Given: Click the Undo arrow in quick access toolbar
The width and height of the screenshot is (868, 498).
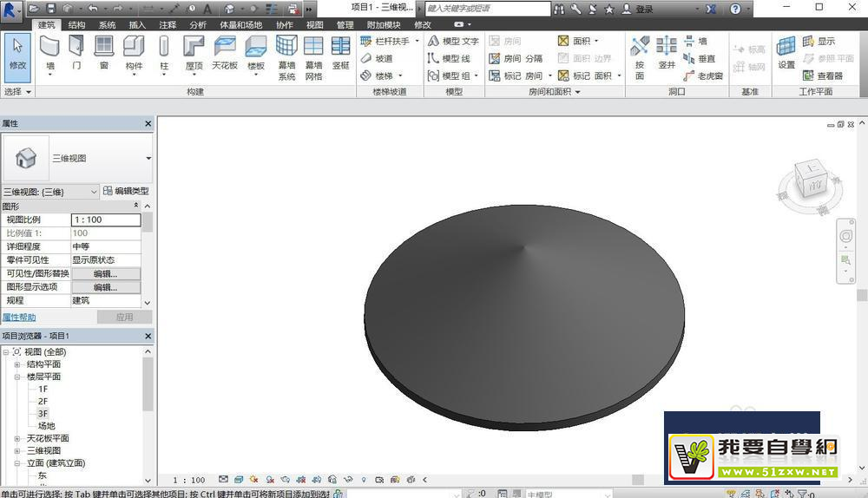Looking at the screenshot, I should (93, 9).
